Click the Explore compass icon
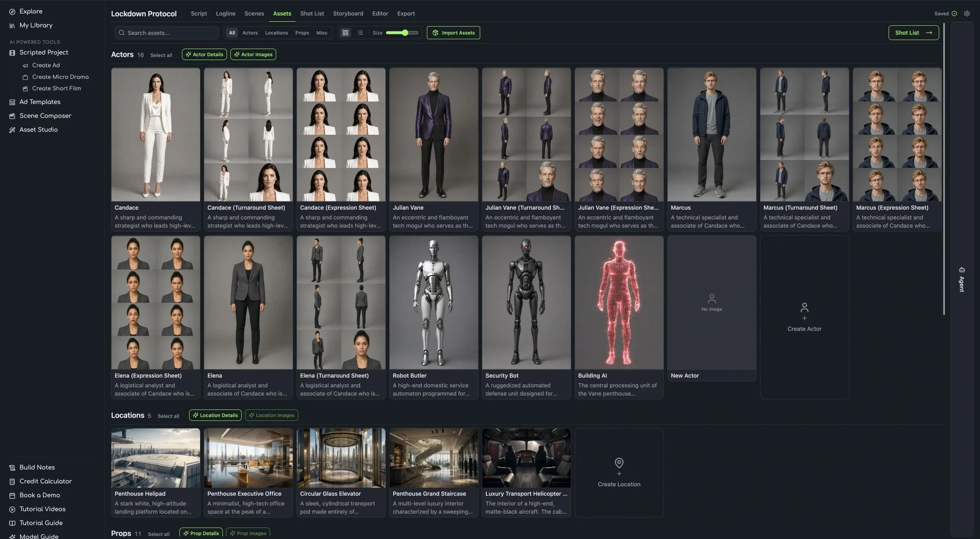The image size is (980, 539). pos(12,11)
